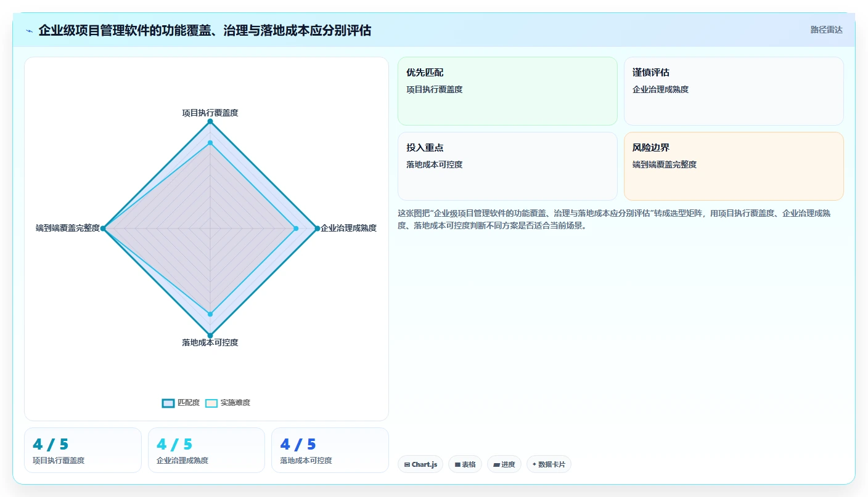The height and width of the screenshot is (497, 868).
Task: Toggle the 实施难度 legend item
Action: pyautogui.click(x=227, y=403)
